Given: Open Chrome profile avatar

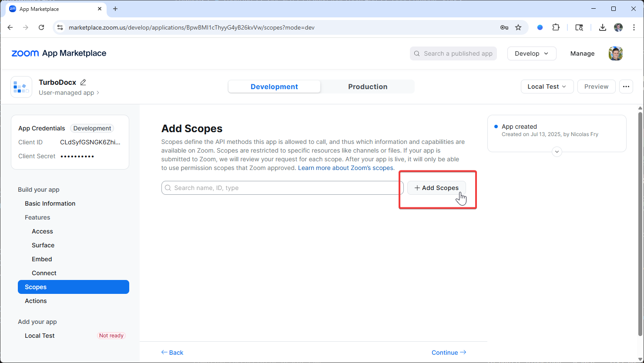Looking at the screenshot, I should [618, 27].
